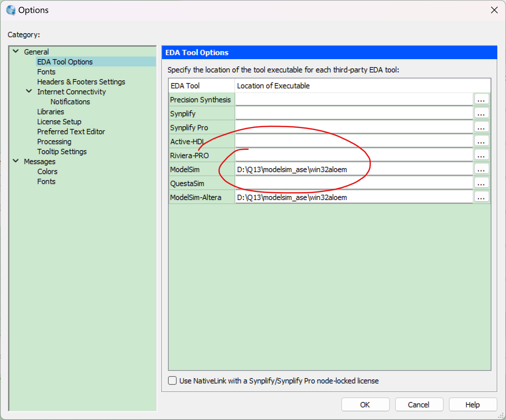
Task: Enable NativeLink with Synplify node-locked license checkbox
Action: coord(172,380)
